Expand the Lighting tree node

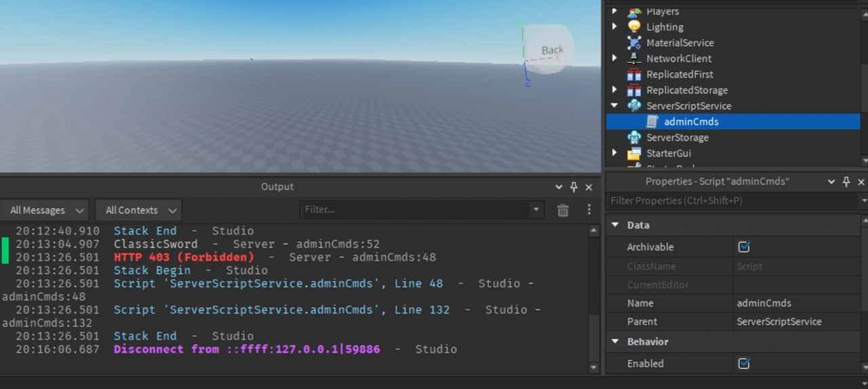click(614, 27)
